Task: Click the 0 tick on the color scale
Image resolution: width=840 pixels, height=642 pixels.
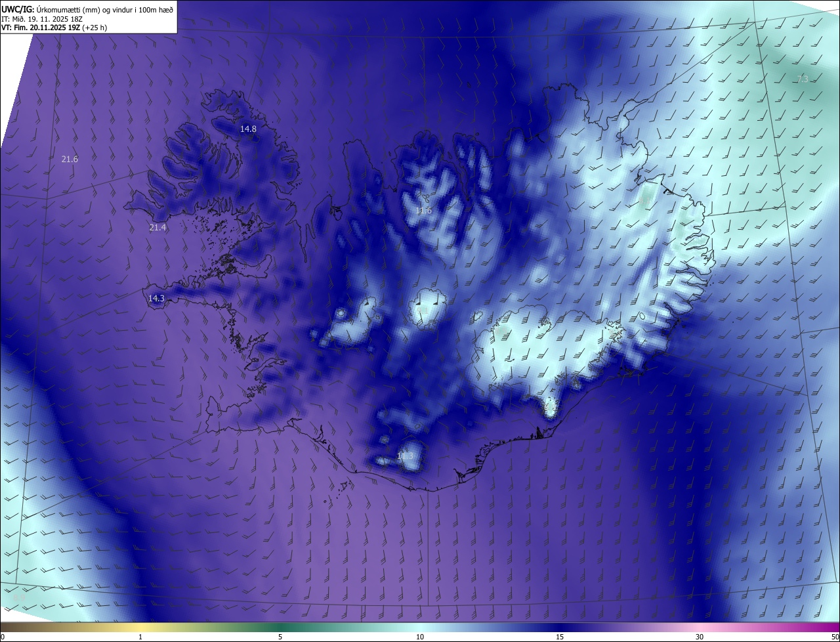Action: click(x=3, y=637)
